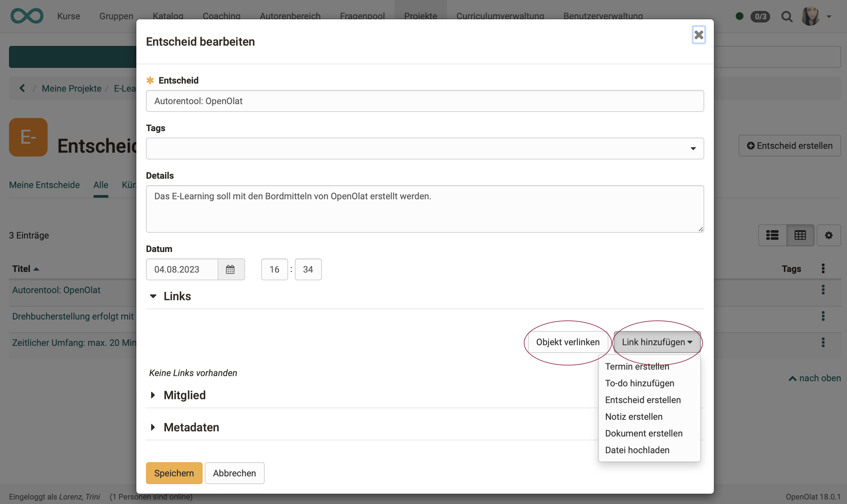Expand the Metadaten section
The width and height of the screenshot is (847, 504).
(x=153, y=427)
